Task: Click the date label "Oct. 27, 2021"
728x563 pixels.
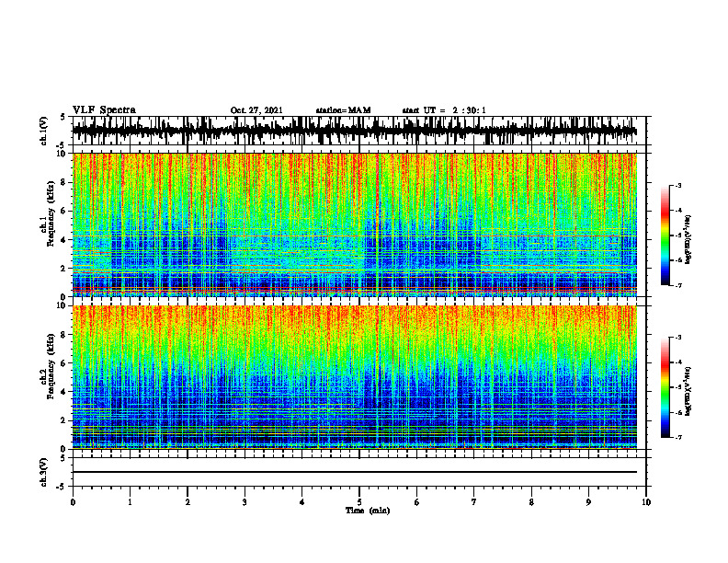Action: click(256, 110)
